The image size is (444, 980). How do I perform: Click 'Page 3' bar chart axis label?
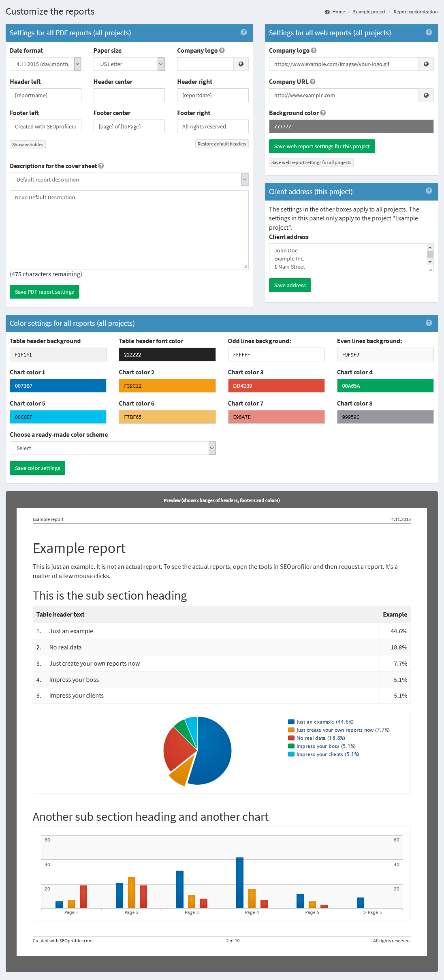tap(192, 912)
